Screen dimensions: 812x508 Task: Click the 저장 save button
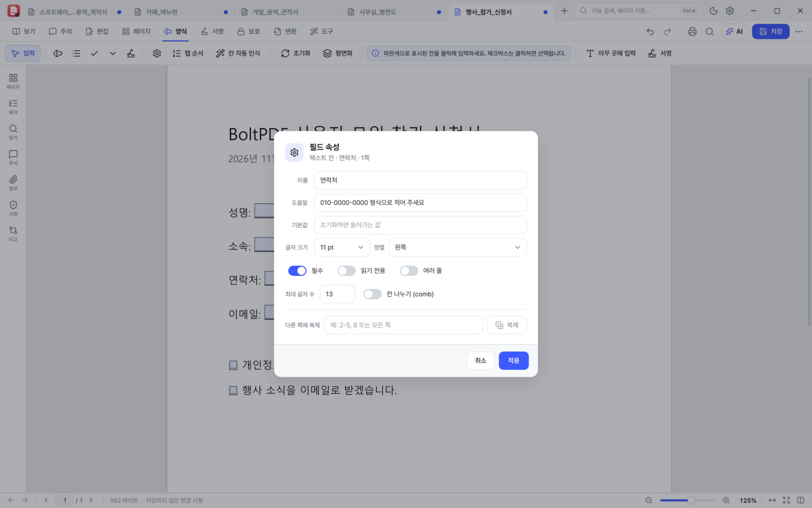[x=770, y=31]
